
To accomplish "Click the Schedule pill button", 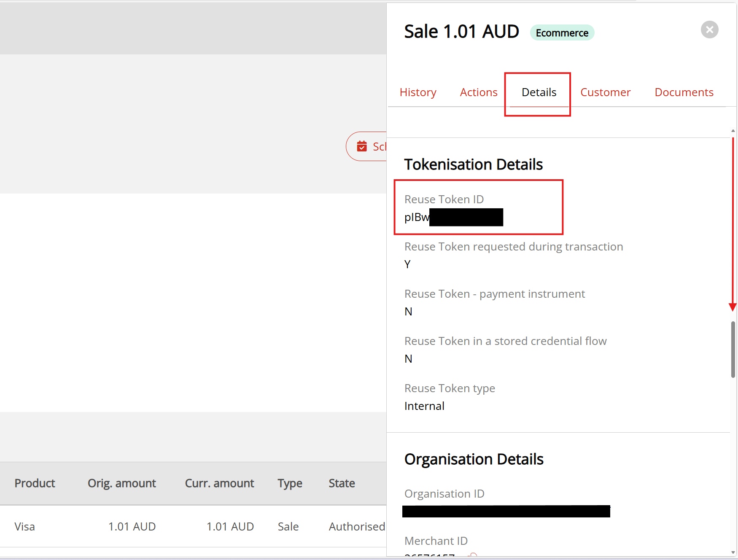I will click(x=375, y=146).
